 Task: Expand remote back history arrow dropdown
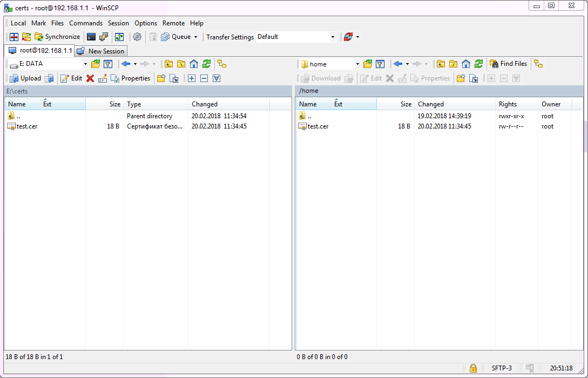pos(407,64)
